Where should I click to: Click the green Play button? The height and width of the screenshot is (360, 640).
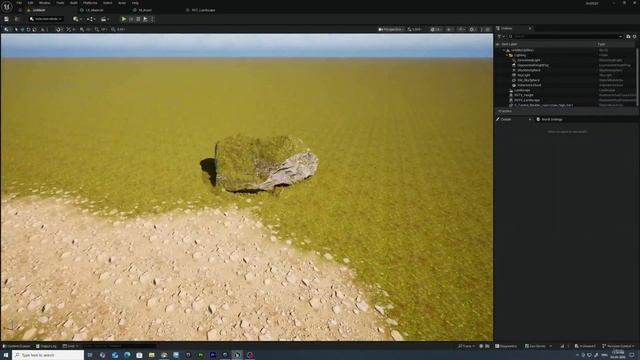point(124,19)
